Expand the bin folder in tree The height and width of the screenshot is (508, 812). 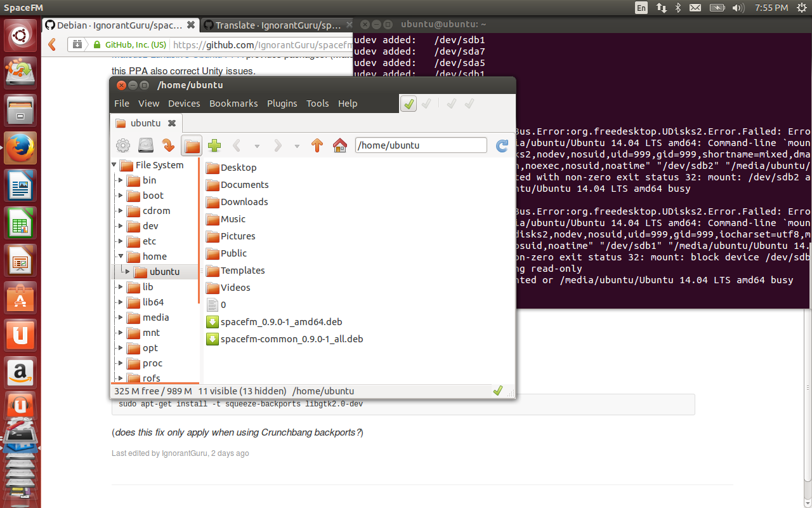pyautogui.click(x=121, y=180)
